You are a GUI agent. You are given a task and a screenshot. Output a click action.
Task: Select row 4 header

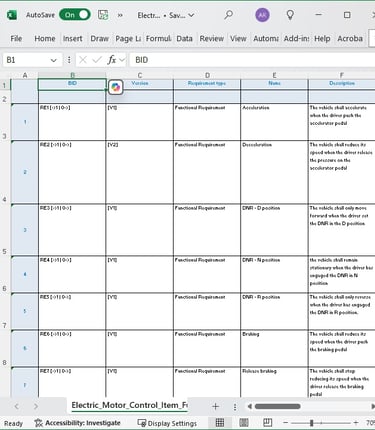click(x=5, y=172)
